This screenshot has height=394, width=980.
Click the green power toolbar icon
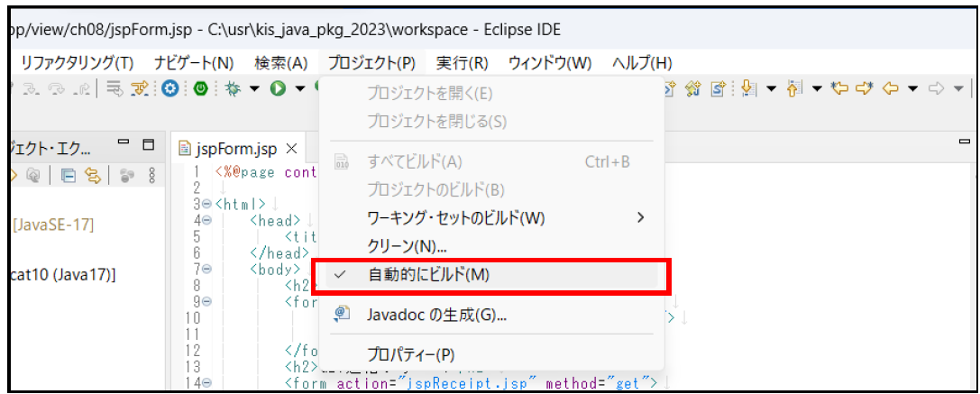[x=201, y=88]
